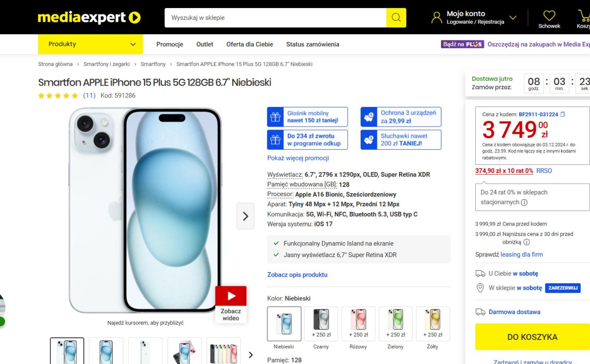Open the Głośnik mobilny gift promotion
Screen dimensions: 590x364
(307, 117)
